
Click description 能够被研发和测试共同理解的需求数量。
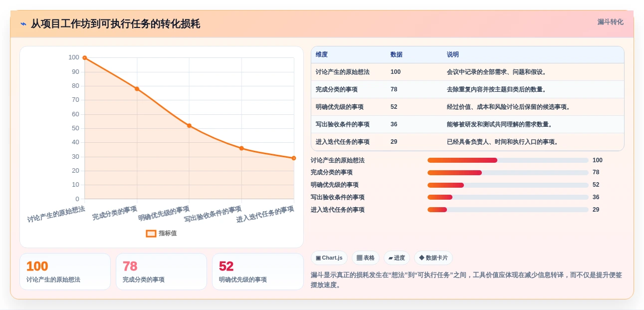(x=501, y=124)
